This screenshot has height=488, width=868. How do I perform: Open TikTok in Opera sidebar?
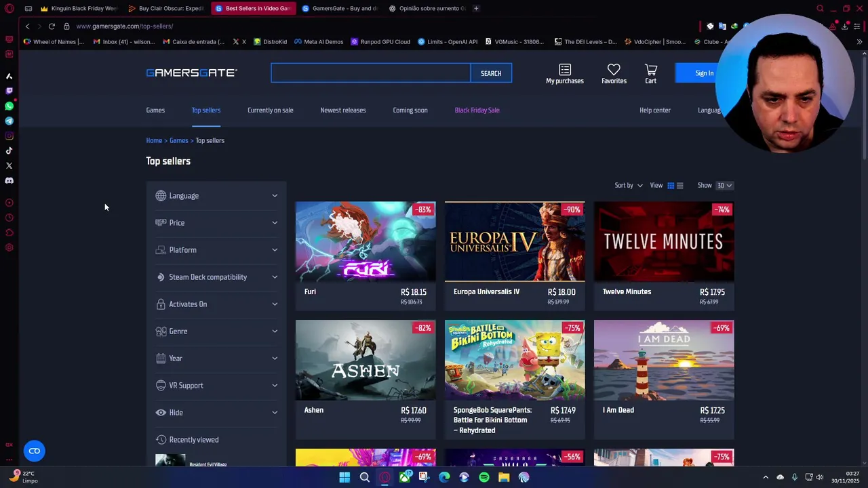pyautogui.click(x=9, y=150)
